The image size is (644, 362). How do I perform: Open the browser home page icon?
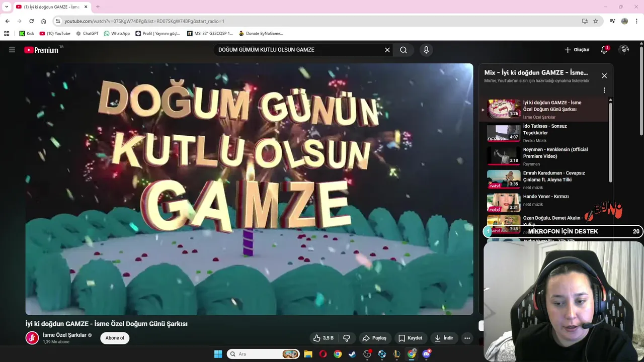coord(43,21)
